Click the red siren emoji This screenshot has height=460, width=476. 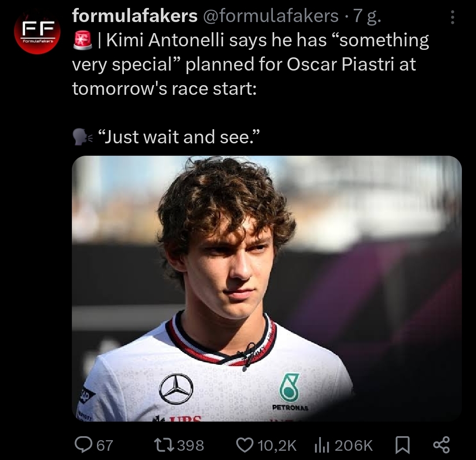pyautogui.click(x=82, y=41)
